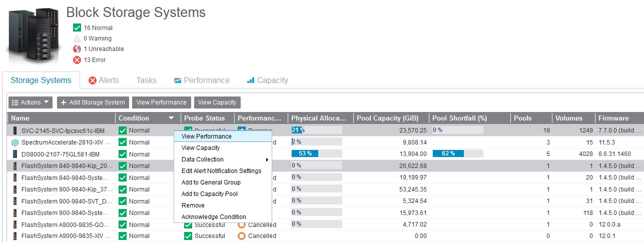Sort by the Probe Status column header
This screenshot has height=242, width=644.
click(207, 118)
